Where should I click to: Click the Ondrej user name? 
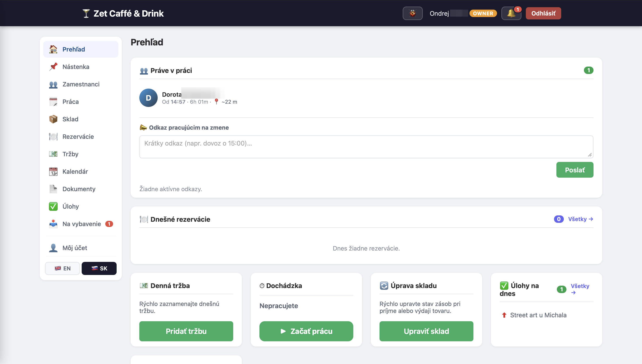[x=439, y=14]
